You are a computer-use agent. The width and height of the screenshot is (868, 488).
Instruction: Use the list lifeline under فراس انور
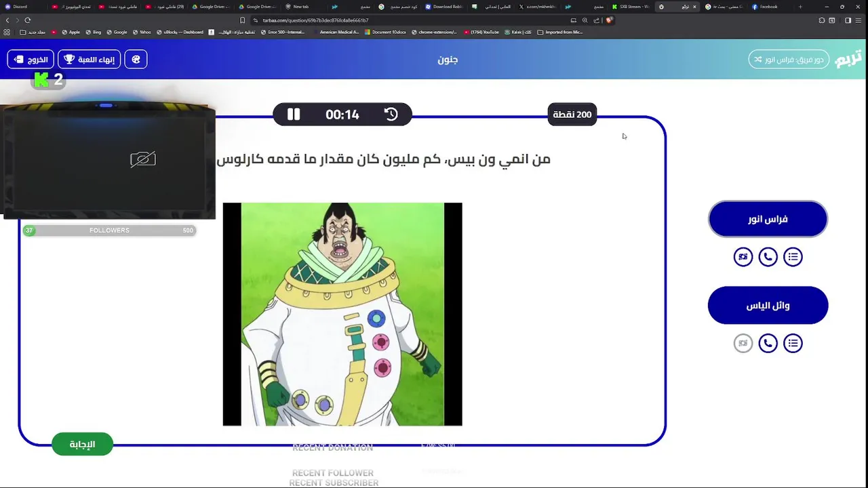pos(793,257)
